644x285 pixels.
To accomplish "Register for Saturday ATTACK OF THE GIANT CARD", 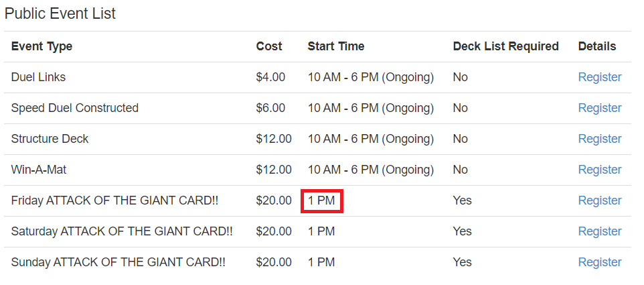I will [x=599, y=231].
